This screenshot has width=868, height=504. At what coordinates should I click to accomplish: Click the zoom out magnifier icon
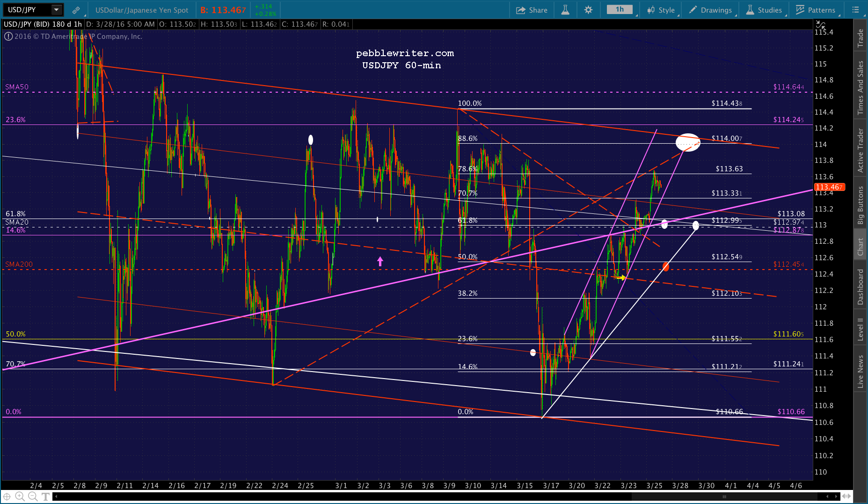32,497
